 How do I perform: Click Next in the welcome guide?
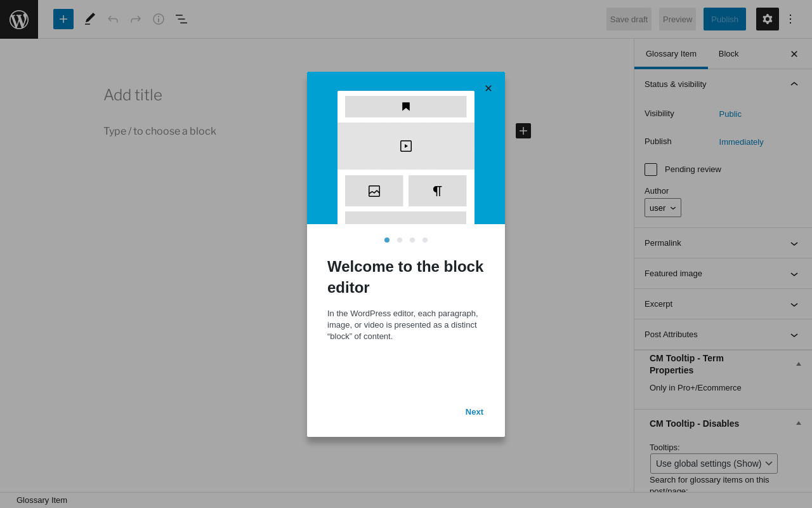pyautogui.click(x=475, y=411)
